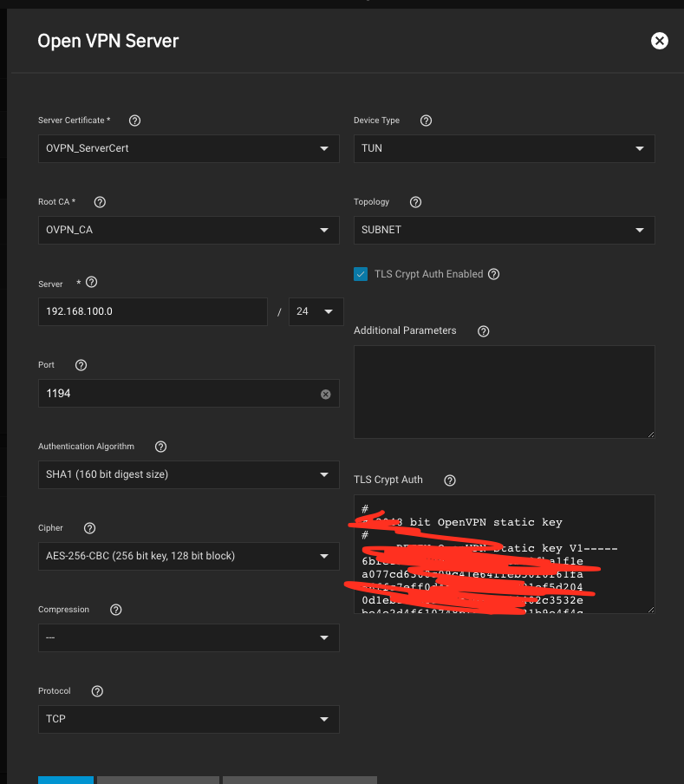Viewport: 684px width, 784px height.
Task: Open Authentication Algorithm SHA1 dropdown
Action: click(x=189, y=474)
